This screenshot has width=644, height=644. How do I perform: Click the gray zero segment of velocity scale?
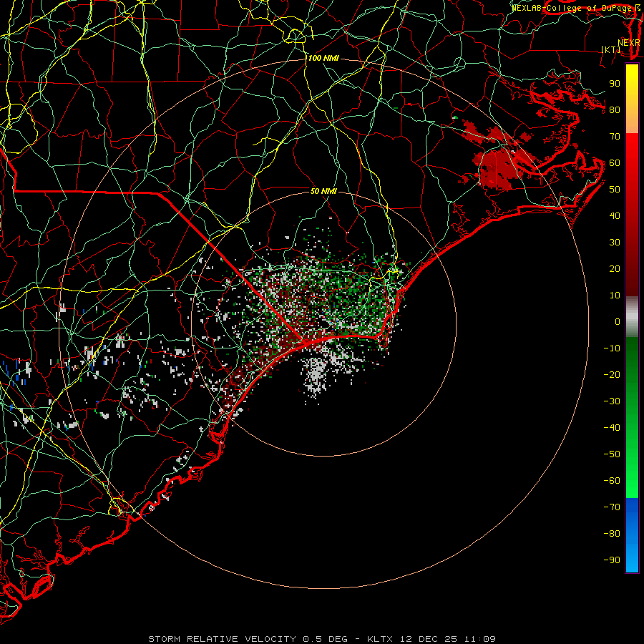coord(632,317)
